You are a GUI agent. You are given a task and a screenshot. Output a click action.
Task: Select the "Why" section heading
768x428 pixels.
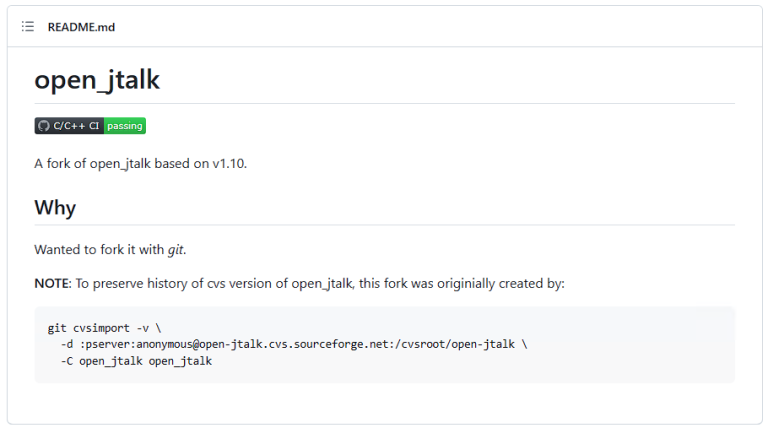point(55,208)
